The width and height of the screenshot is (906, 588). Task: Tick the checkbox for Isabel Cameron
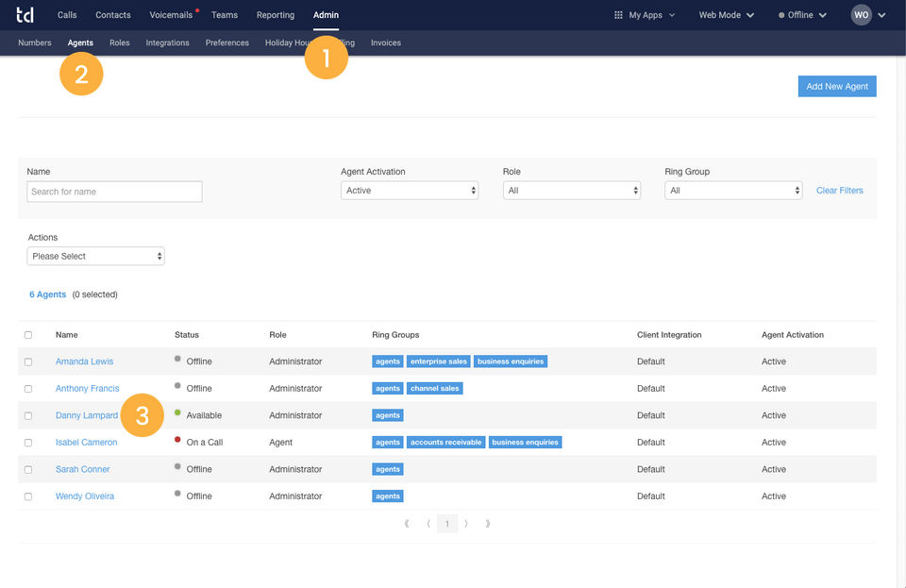pos(28,443)
